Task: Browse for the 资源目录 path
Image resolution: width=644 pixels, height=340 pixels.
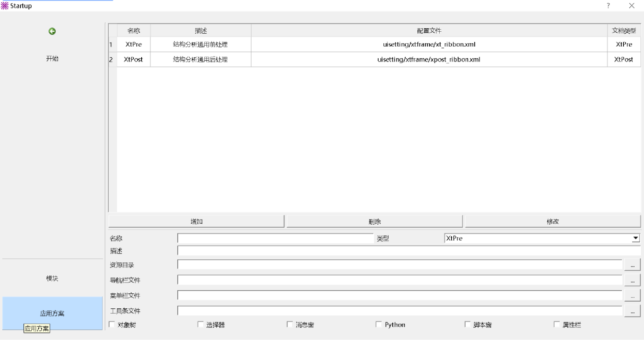Action: point(632,265)
